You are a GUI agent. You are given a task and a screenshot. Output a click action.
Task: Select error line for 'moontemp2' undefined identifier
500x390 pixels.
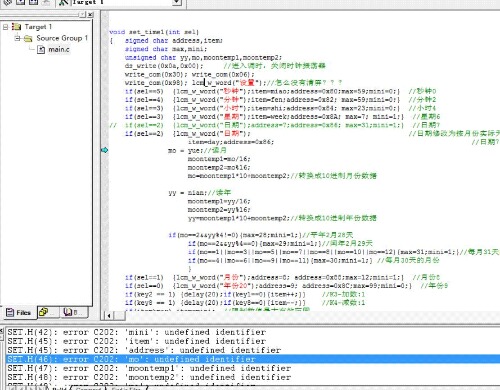[x=149, y=377]
